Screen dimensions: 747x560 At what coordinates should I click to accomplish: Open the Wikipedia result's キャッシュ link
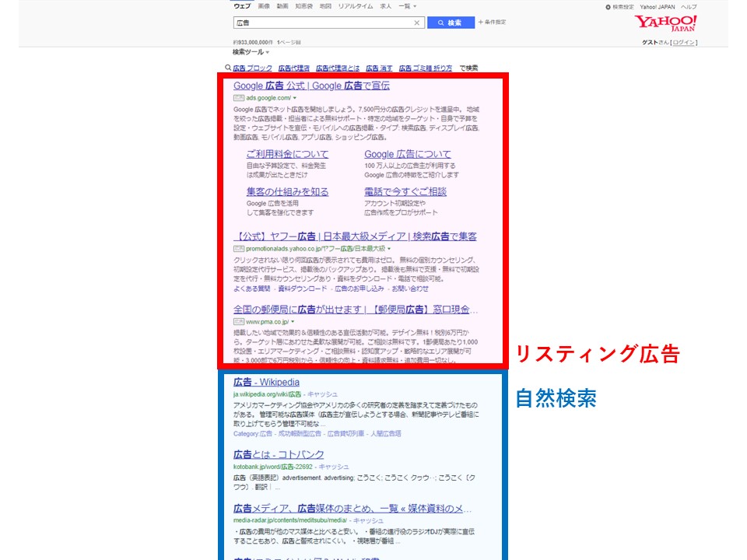[322, 394]
